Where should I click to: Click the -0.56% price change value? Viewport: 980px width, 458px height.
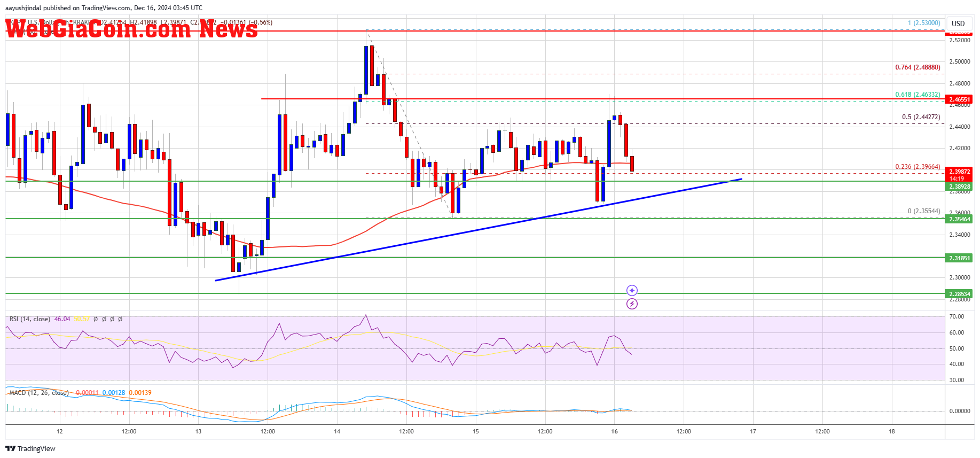tap(260, 22)
